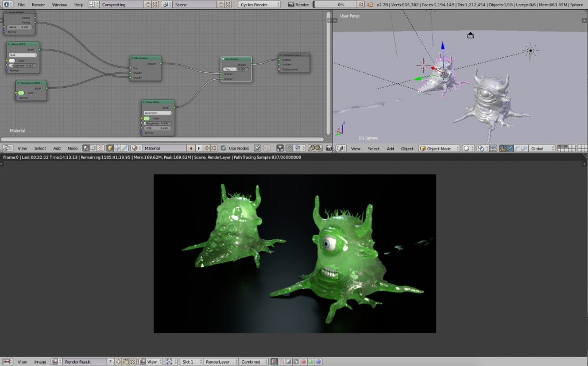This screenshot has width=588, height=366.
Task: Open the Render menu in the top bar
Action: click(x=38, y=4)
